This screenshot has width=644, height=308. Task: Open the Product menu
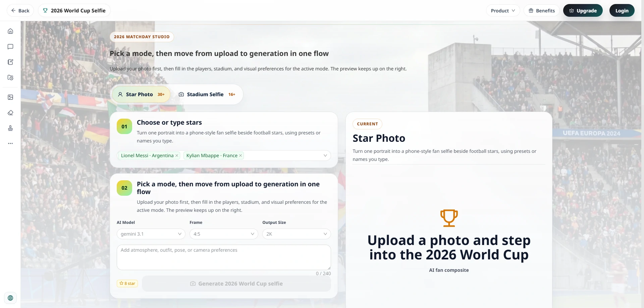tap(503, 11)
